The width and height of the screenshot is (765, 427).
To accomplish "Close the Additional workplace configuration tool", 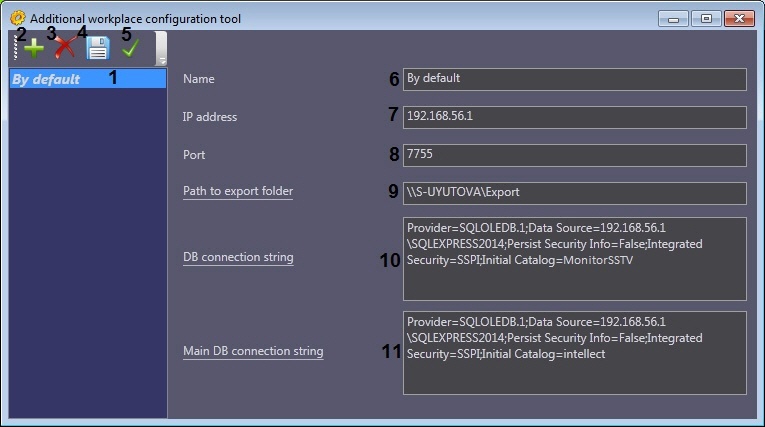I will (x=739, y=18).
